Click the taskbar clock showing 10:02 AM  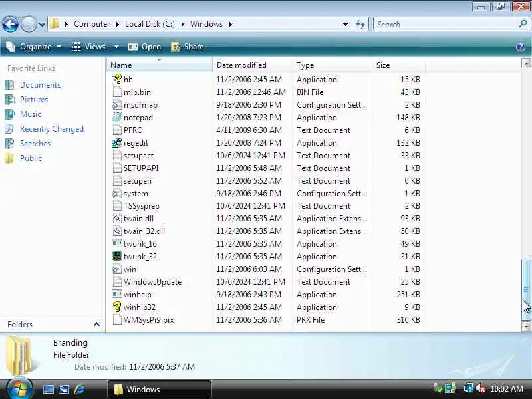[507, 388]
